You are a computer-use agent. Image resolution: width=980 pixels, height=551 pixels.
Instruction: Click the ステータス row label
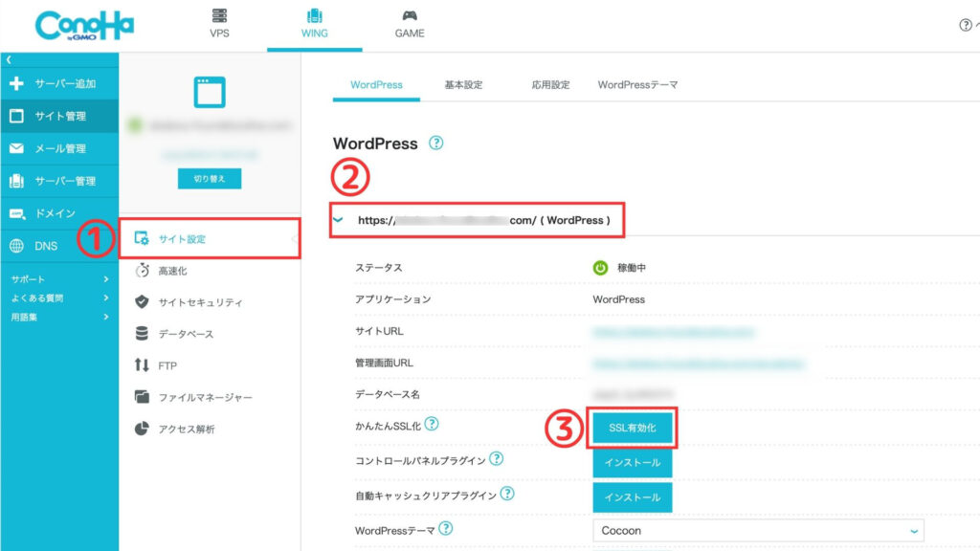coord(379,268)
